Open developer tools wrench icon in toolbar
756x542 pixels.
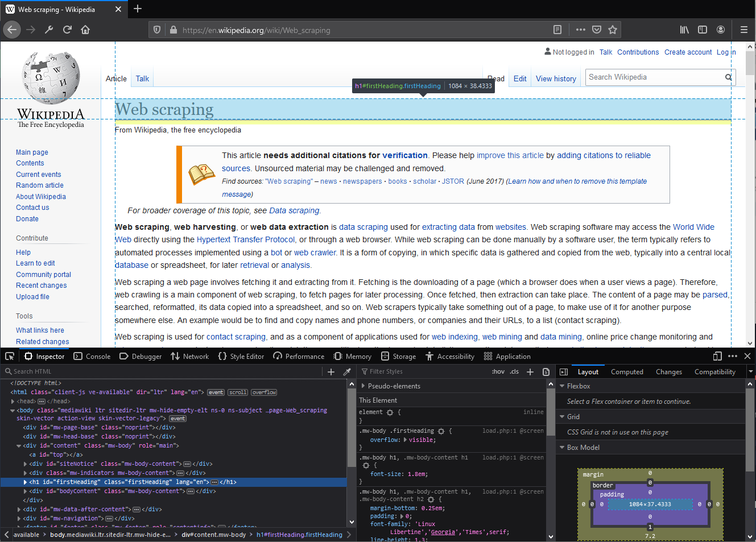[49, 30]
